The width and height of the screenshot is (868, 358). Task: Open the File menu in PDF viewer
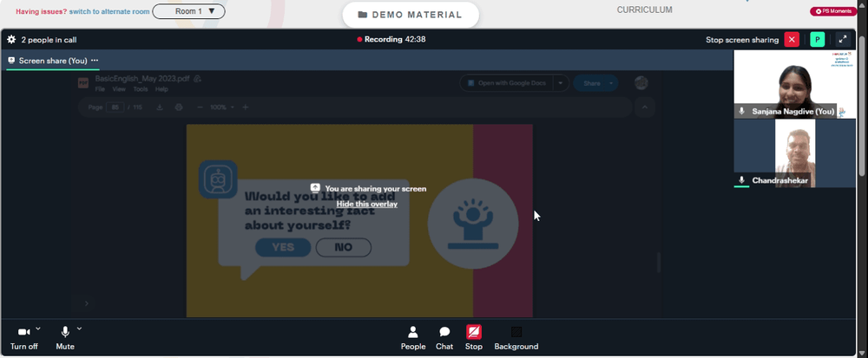coord(100,89)
